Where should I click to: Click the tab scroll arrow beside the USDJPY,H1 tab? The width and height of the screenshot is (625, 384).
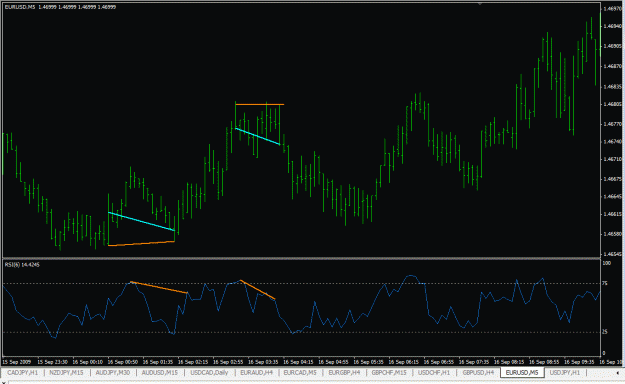click(x=617, y=373)
